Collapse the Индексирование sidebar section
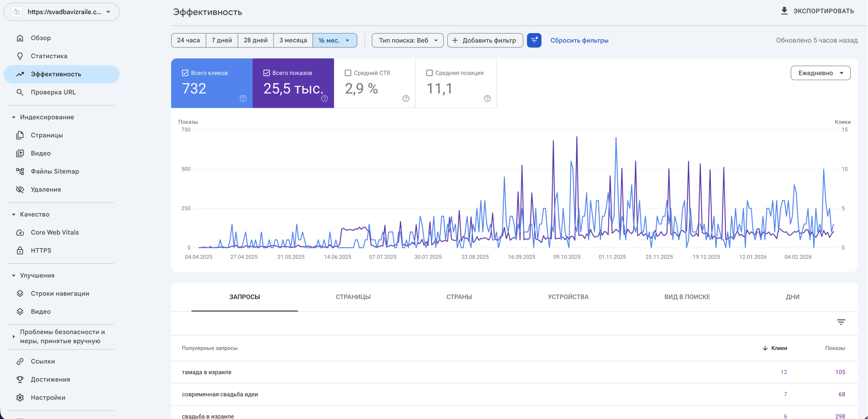This screenshot has width=868, height=419. tap(14, 117)
